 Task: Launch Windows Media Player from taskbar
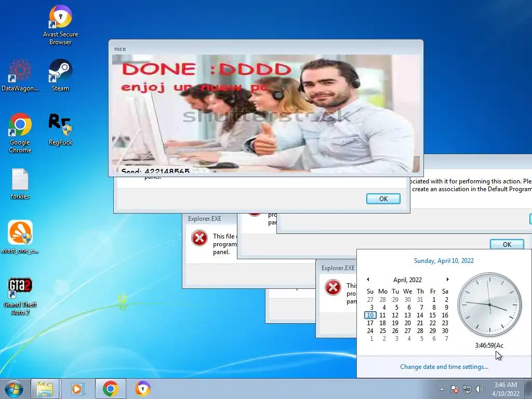coord(77,389)
